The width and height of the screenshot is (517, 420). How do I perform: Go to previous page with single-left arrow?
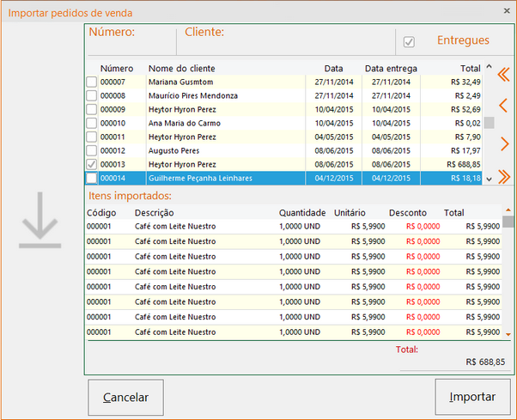pyautogui.click(x=503, y=106)
